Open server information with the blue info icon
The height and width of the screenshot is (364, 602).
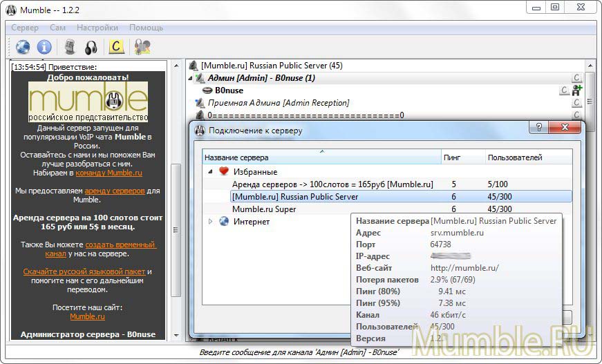point(45,47)
